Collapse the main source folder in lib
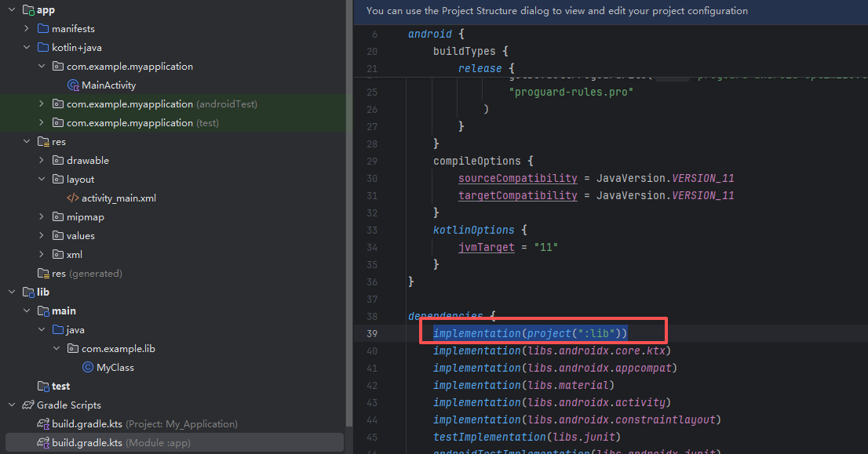 click(x=27, y=311)
